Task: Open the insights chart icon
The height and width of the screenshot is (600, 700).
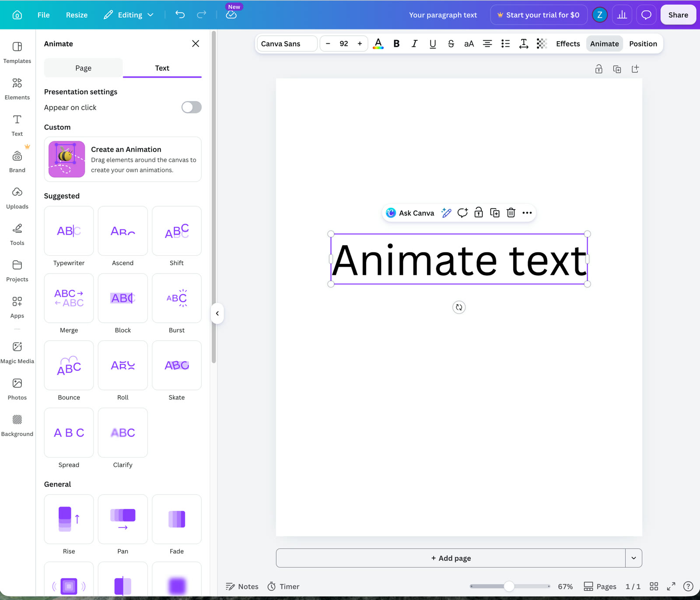Action: (x=622, y=15)
